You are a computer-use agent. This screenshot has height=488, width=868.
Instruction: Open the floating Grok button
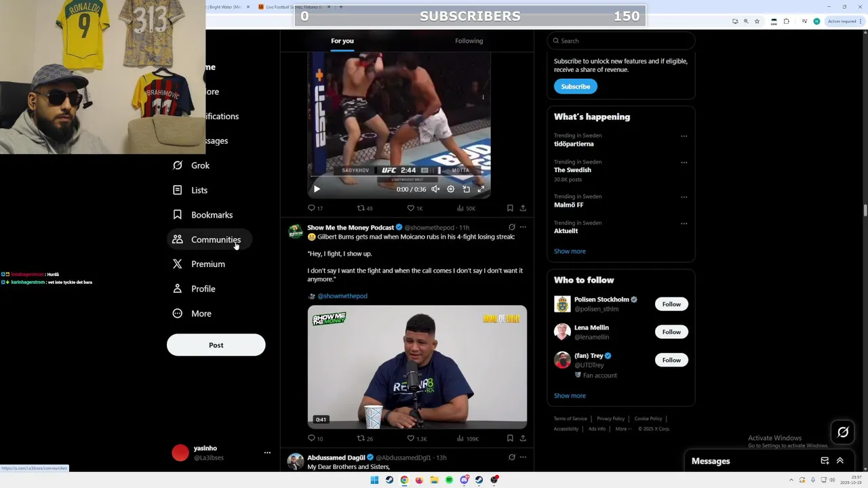pos(843,432)
